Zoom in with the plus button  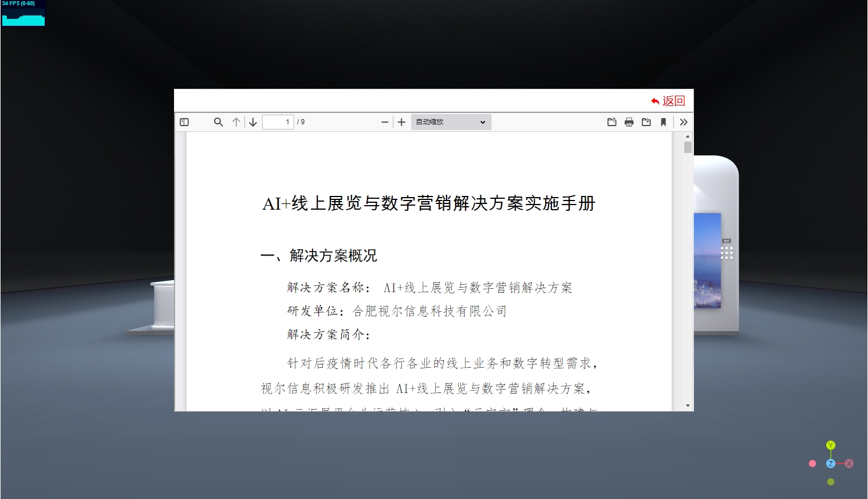pyautogui.click(x=401, y=122)
